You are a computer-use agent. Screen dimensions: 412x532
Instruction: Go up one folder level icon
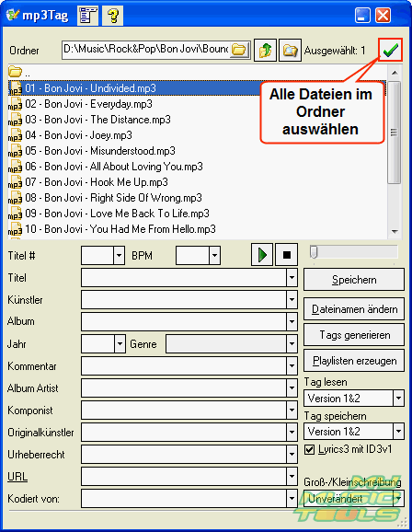tap(265, 51)
